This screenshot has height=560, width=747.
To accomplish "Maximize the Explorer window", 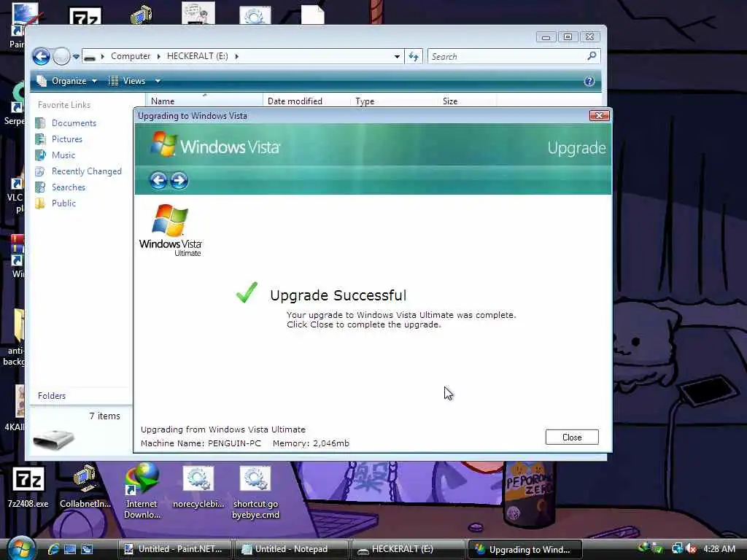I will pyautogui.click(x=568, y=37).
